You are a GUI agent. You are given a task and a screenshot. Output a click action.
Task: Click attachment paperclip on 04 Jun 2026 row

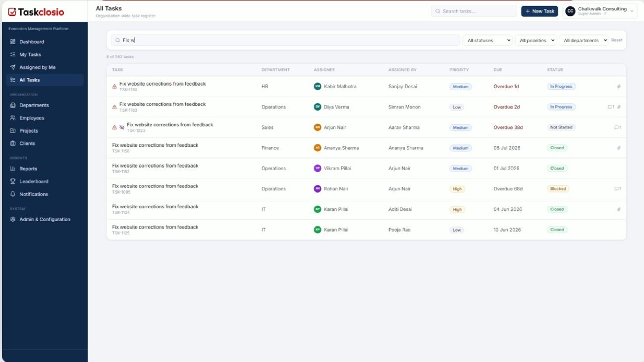[619, 209]
